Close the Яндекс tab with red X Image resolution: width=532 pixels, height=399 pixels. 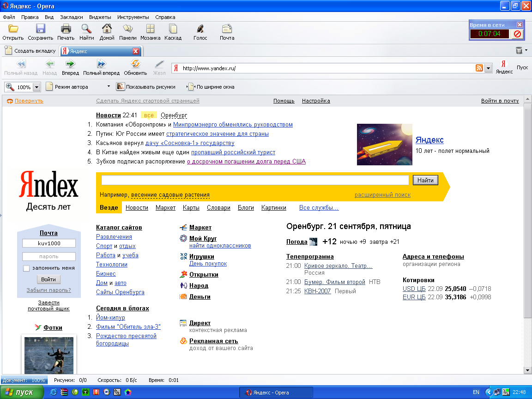[x=136, y=51]
